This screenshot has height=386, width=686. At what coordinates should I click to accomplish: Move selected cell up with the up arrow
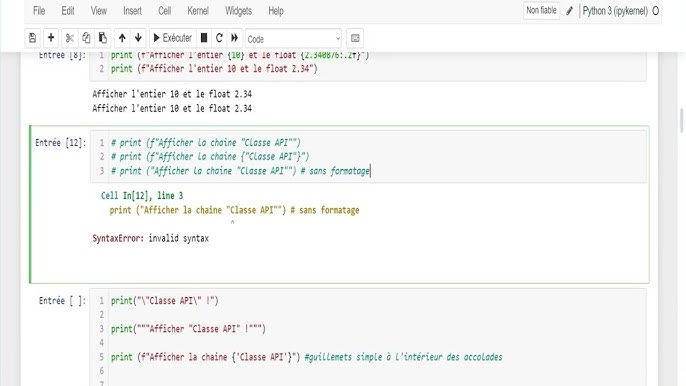pyautogui.click(x=122, y=38)
